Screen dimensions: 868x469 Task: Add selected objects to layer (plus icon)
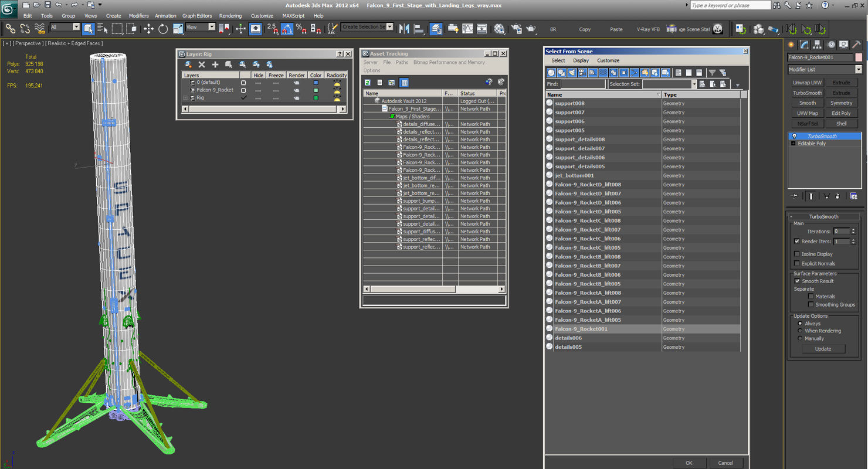[215, 64]
